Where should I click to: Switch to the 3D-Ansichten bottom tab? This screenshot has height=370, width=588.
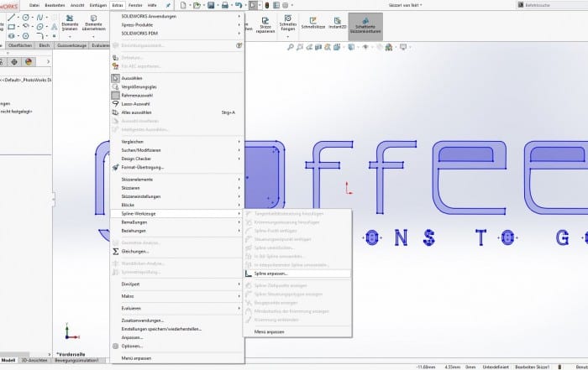(34, 360)
